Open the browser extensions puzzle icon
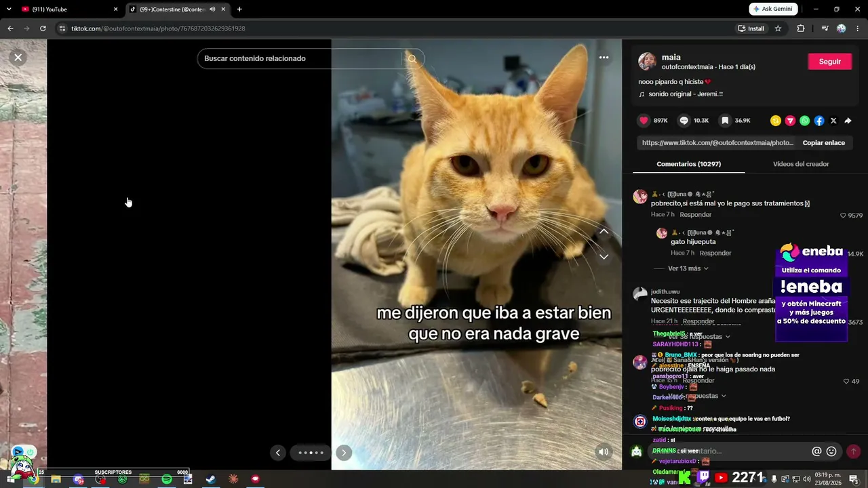This screenshot has height=488, width=868. coord(801,28)
